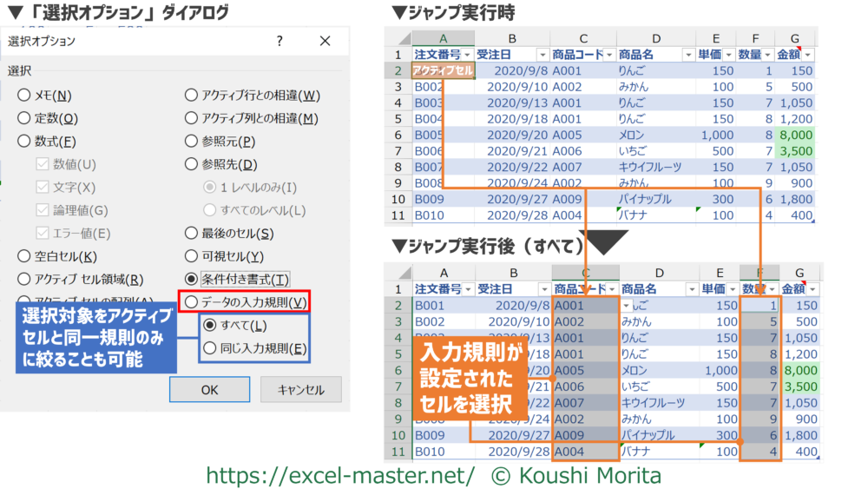Screen dimensions: 868x489
Task: Open the 注文番号 filter dropdown in the ジャンプ実行後 table
Action: [466, 288]
